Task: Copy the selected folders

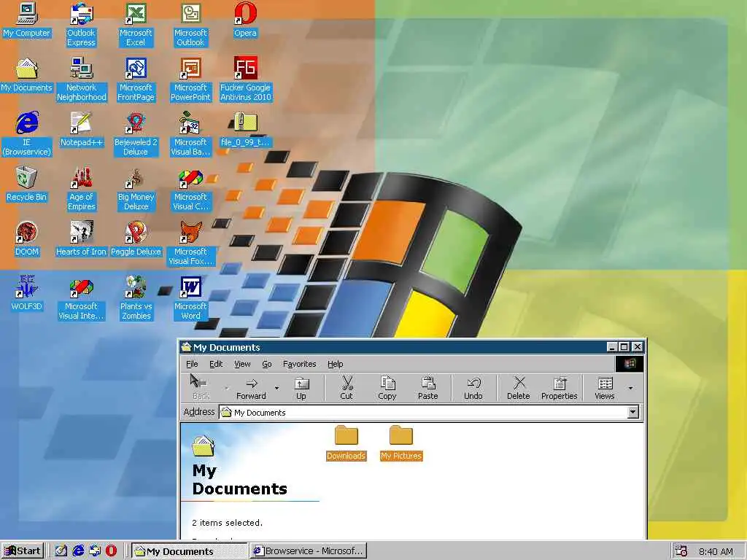Action: (387, 388)
